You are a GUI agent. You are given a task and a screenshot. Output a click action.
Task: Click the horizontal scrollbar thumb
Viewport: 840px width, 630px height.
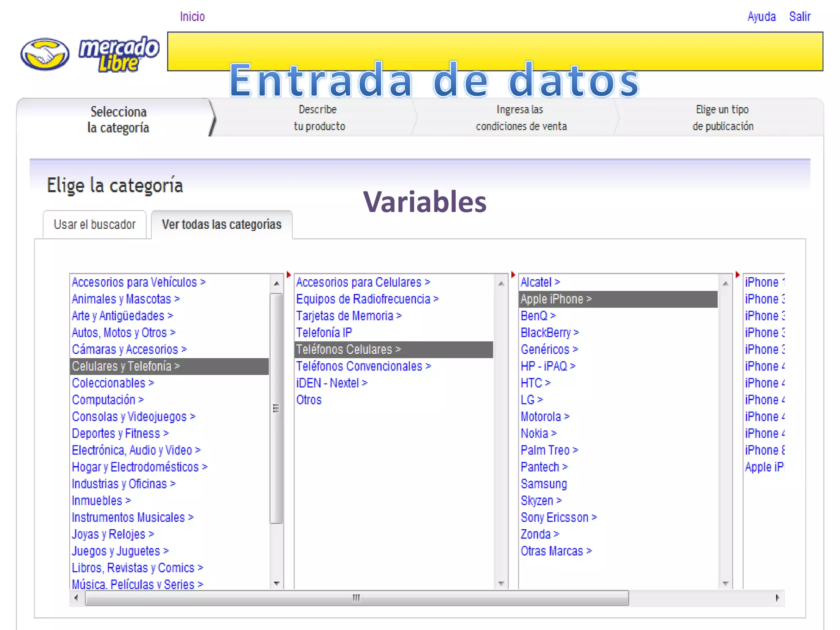click(x=356, y=598)
